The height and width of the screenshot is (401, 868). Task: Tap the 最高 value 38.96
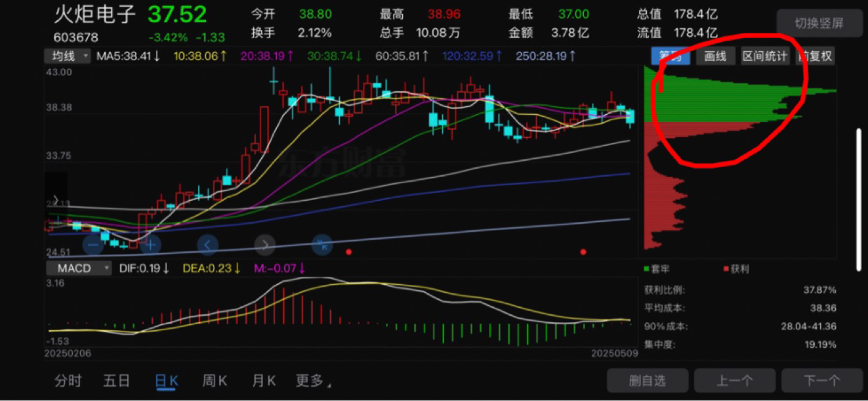click(444, 14)
